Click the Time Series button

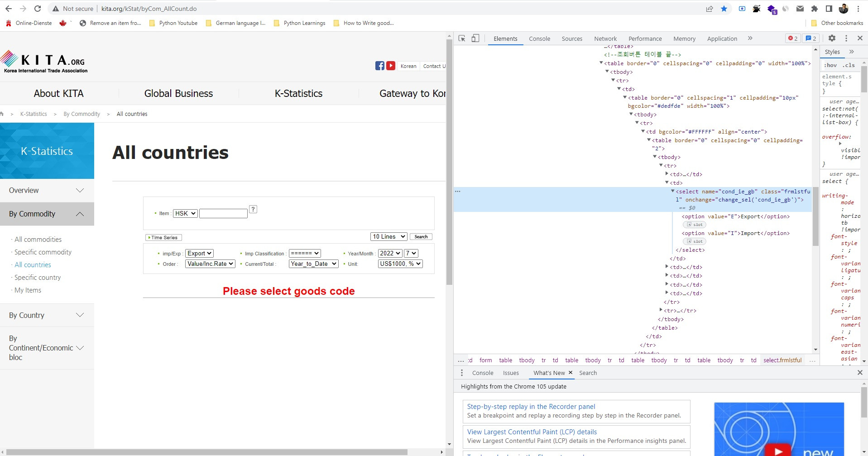tap(163, 237)
